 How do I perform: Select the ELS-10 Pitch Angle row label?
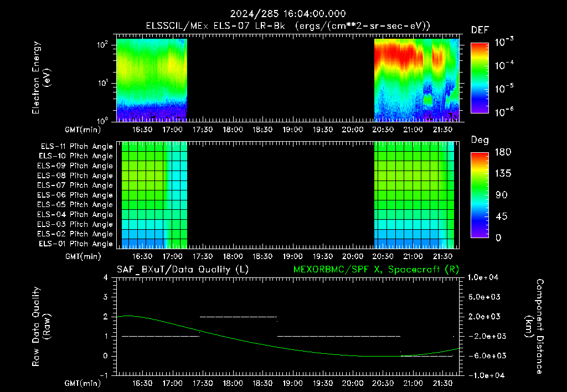tap(76, 156)
